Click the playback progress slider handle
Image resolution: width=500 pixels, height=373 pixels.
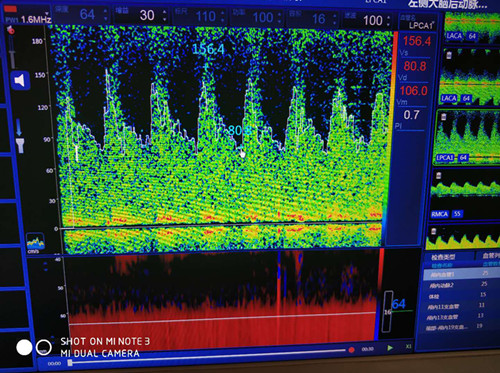70,363
